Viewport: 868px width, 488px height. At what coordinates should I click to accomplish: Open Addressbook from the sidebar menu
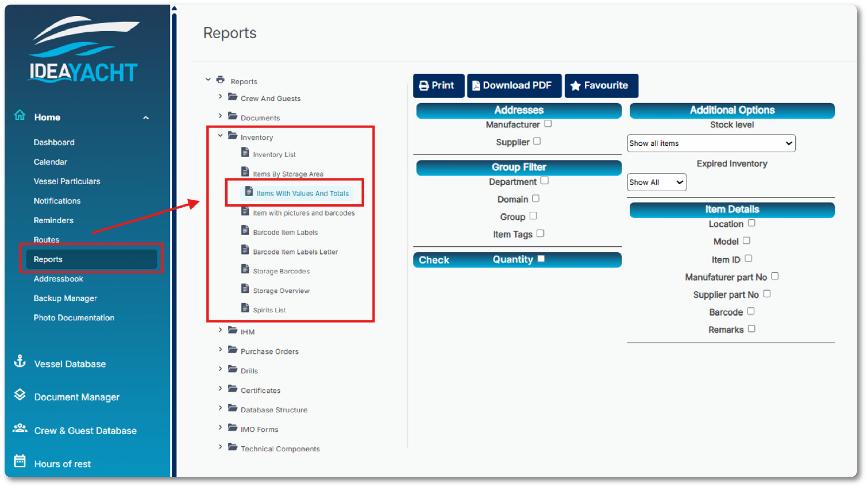58,279
